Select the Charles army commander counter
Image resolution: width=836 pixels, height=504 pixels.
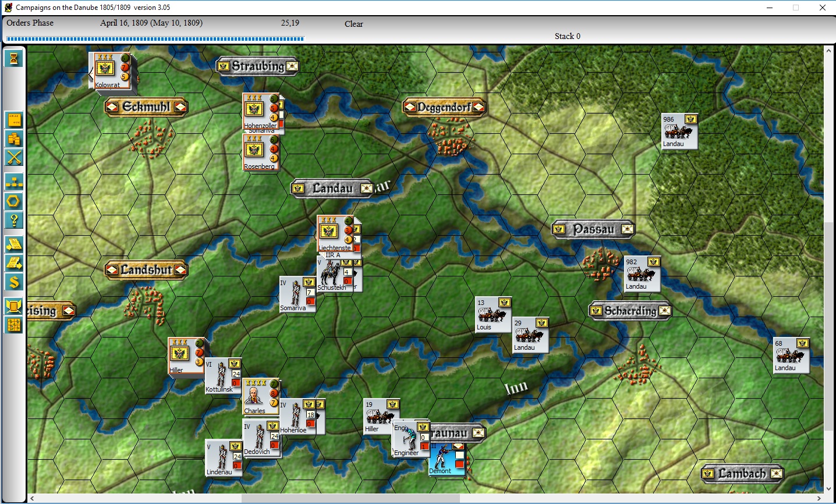tap(261, 396)
